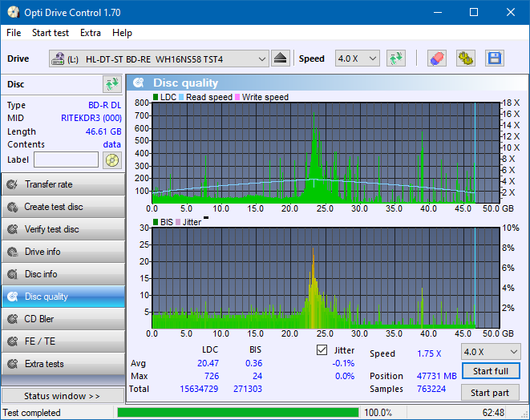Click the 100.0% progress percentage text
530x420 pixels.
(378, 413)
